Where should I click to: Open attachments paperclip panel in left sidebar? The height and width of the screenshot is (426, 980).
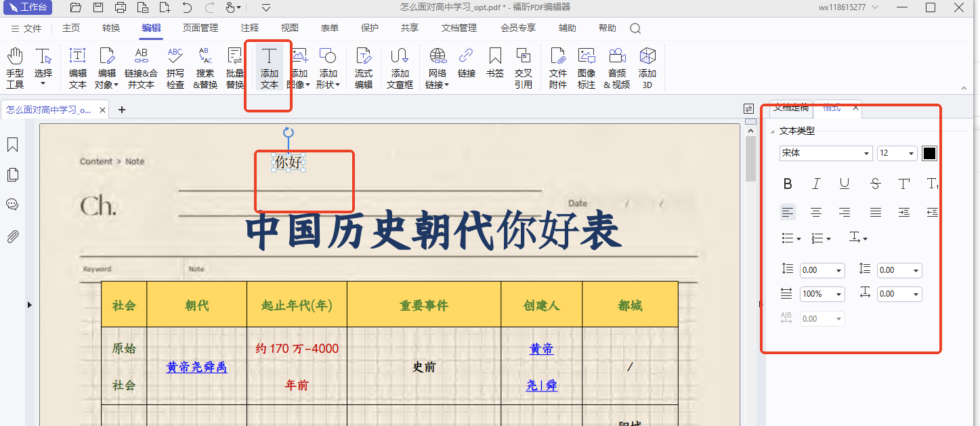tap(12, 236)
